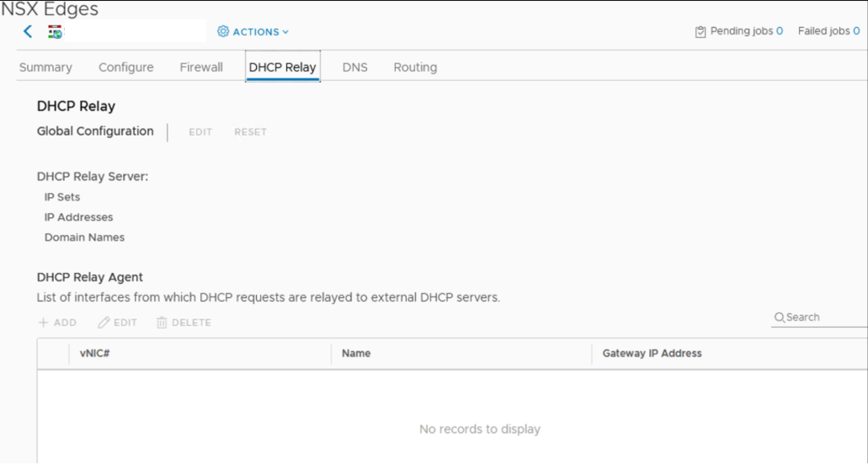
Task: Click the Pending jobs clipboard icon
Action: pyautogui.click(x=700, y=31)
